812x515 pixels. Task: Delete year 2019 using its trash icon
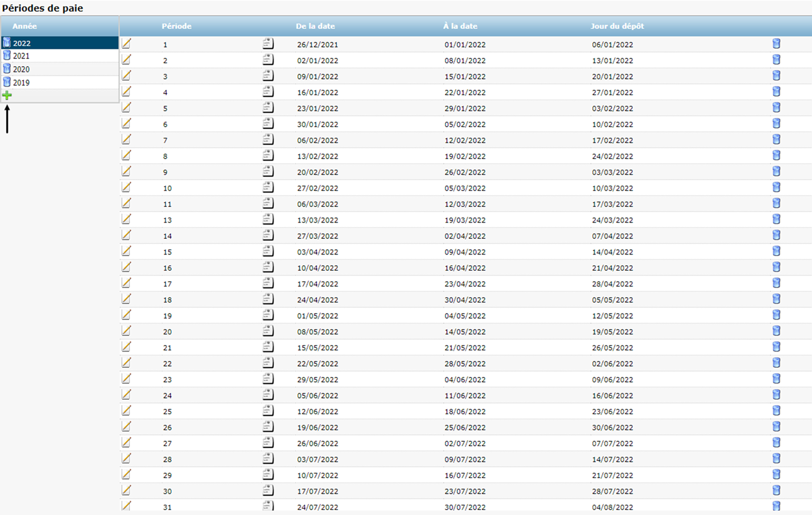click(x=6, y=82)
